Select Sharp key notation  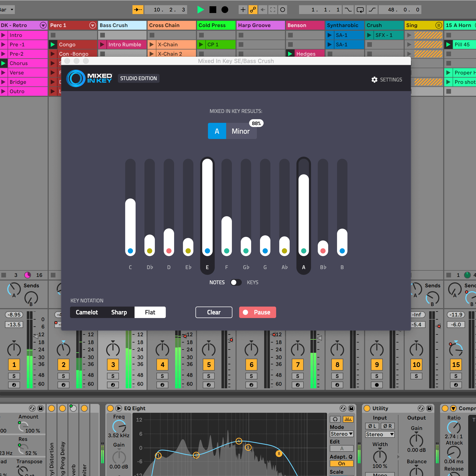(119, 312)
